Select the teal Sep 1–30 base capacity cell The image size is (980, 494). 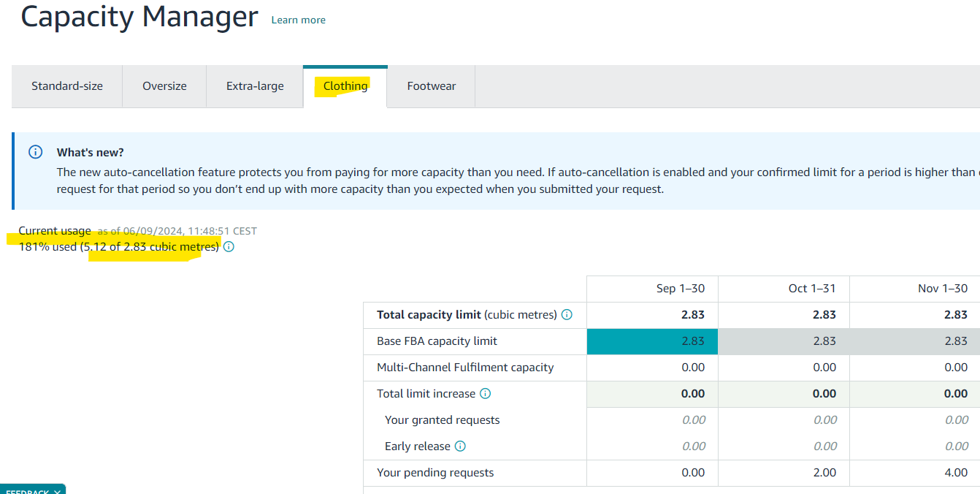pyautogui.click(x=652, y=341)
